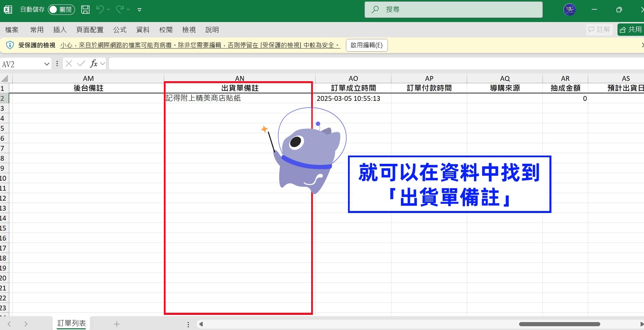This screenshot has width=644, height=330.
Task: Open the user account avatar
Action: pyautogui.click(x=570, y=10)
